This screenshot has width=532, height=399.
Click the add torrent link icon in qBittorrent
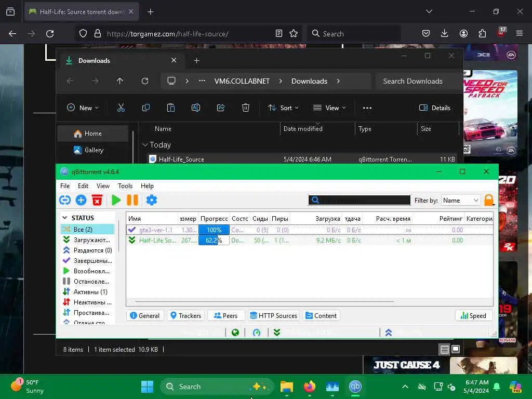[65, 200]
